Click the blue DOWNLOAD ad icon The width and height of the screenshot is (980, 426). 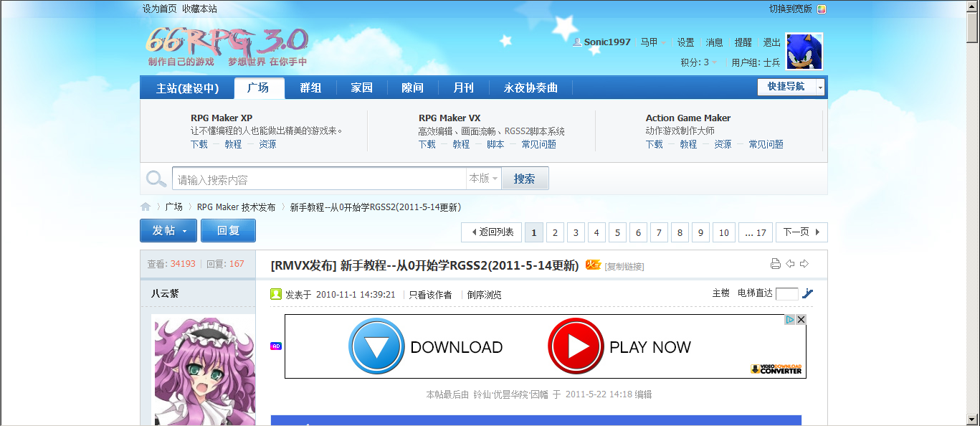tap(376, 346)
